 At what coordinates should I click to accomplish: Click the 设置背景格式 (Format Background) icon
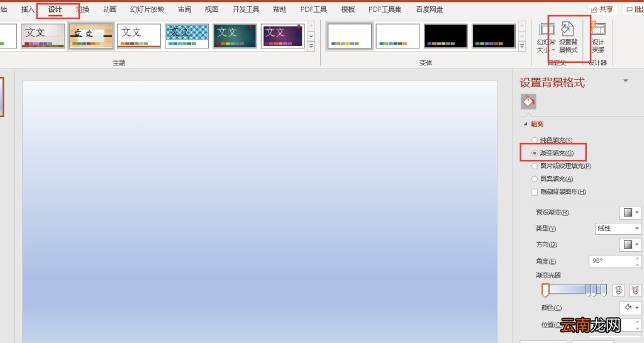pos(568,37)
